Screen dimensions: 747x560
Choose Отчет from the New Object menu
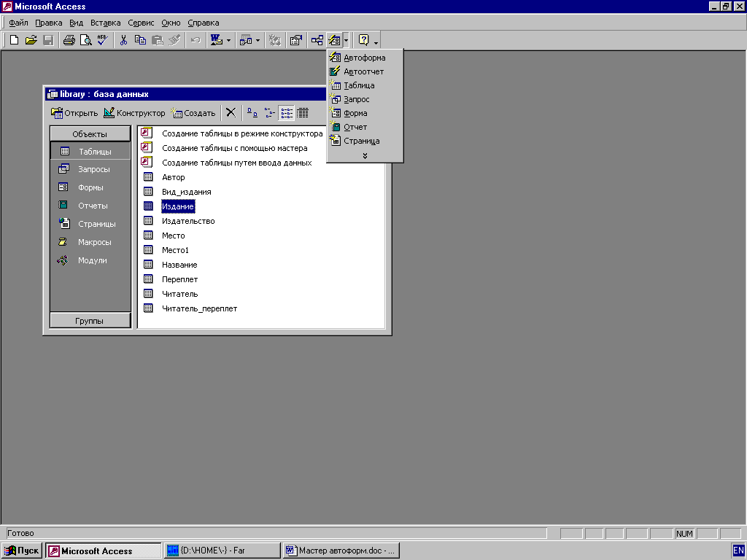click(365, 127)
